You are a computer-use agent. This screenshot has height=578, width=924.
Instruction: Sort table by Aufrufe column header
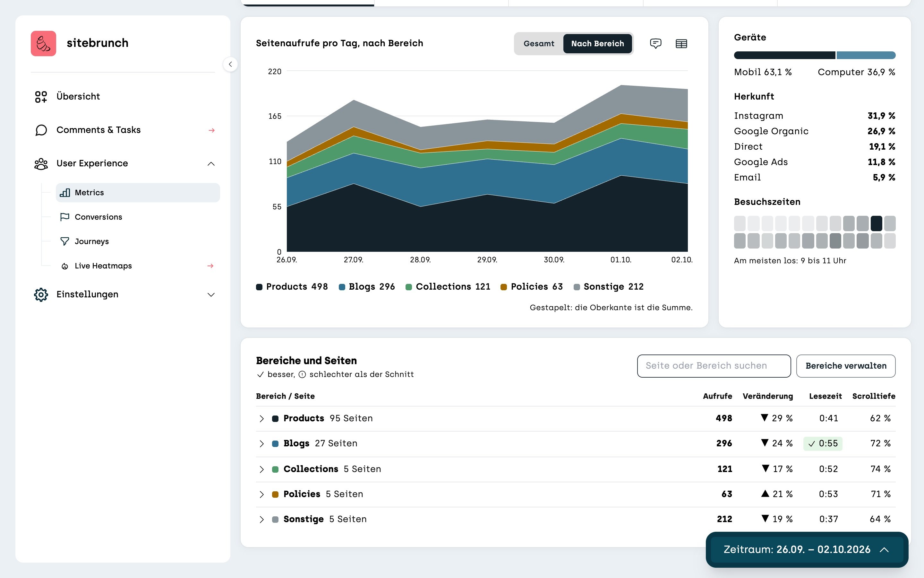[717, 397]
